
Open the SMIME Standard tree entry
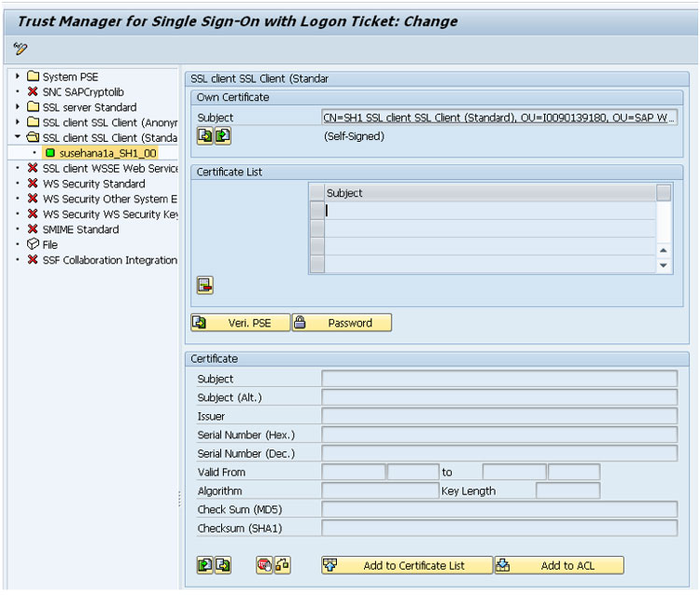[x=80, y=229]
